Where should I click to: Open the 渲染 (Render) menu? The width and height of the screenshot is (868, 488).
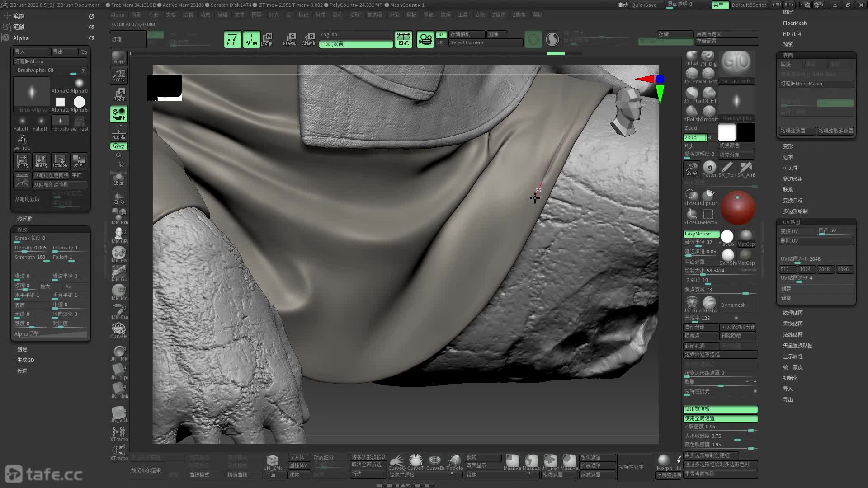pyautogui.click(x=394, y=15)
